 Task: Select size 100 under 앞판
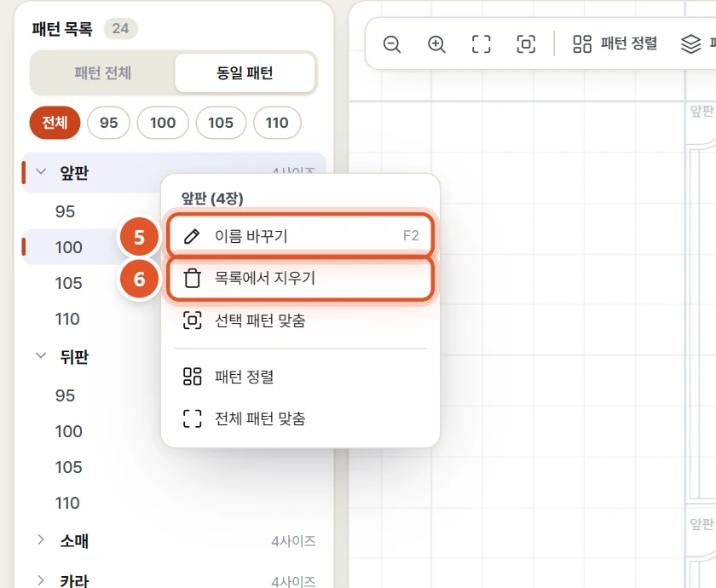click(x=68, y=247)
